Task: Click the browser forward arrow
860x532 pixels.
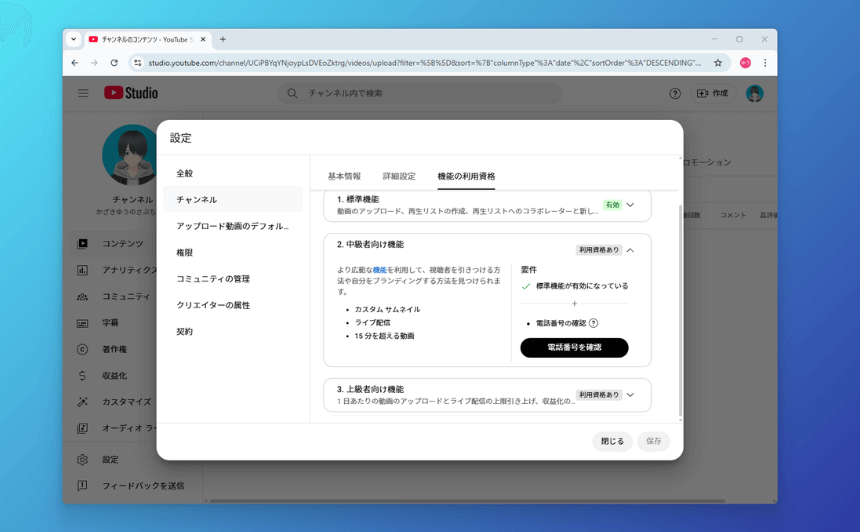Action: [x=94, y=63]
